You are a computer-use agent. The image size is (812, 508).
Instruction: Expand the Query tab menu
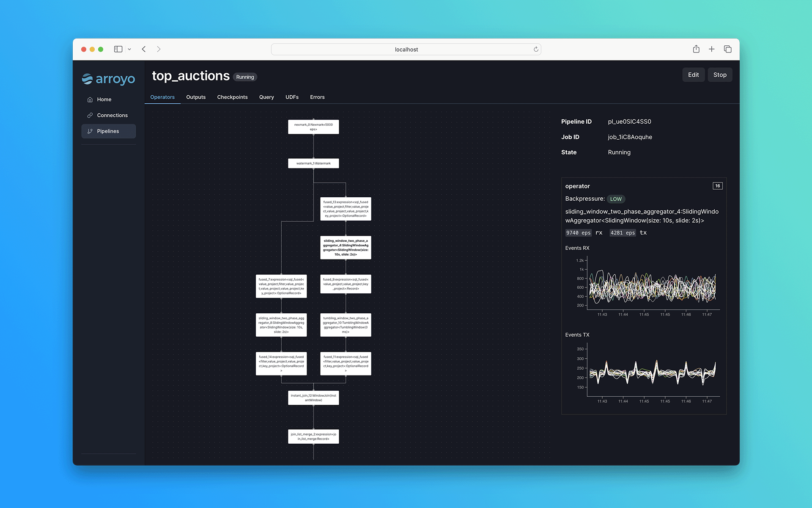click(266, 97)
